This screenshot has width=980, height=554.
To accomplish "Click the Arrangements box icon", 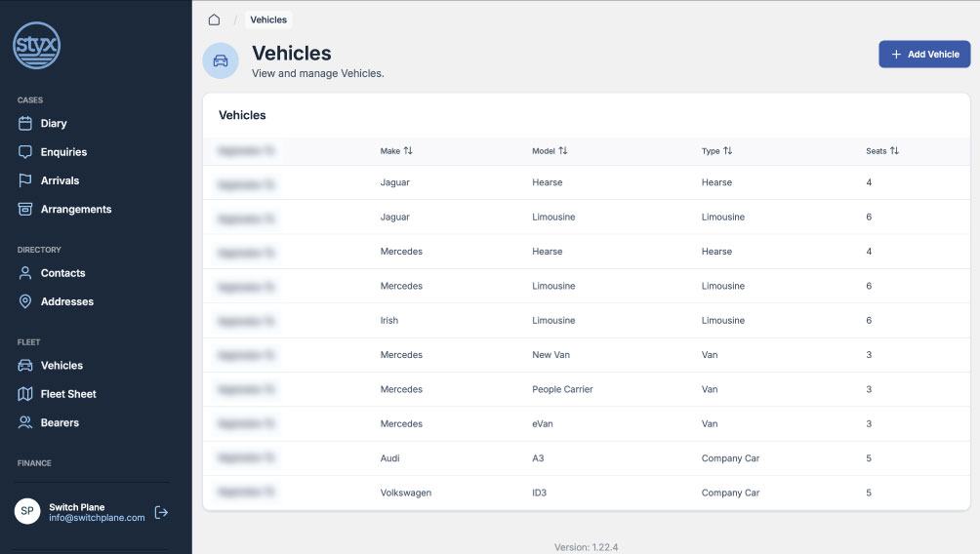I will (25, 210).
